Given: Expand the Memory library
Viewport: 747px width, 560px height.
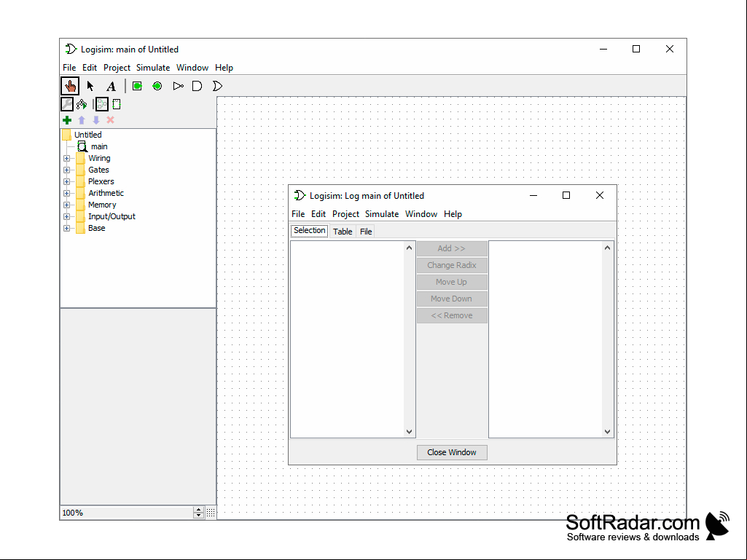Looking at the screenshot, I should (x=67, y=205).
